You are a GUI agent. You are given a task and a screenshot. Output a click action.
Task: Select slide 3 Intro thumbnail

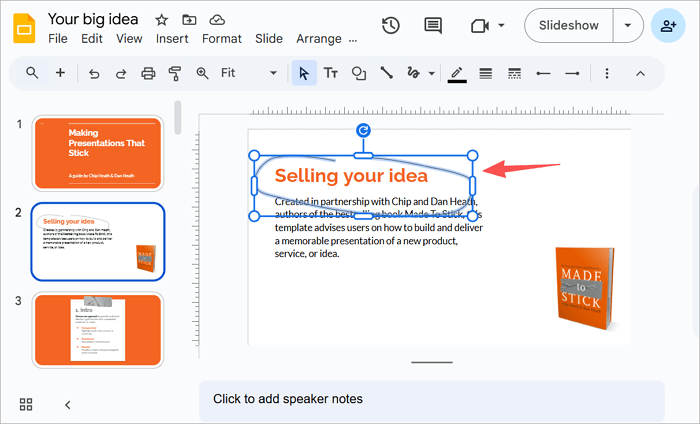[x=98, y=330]
